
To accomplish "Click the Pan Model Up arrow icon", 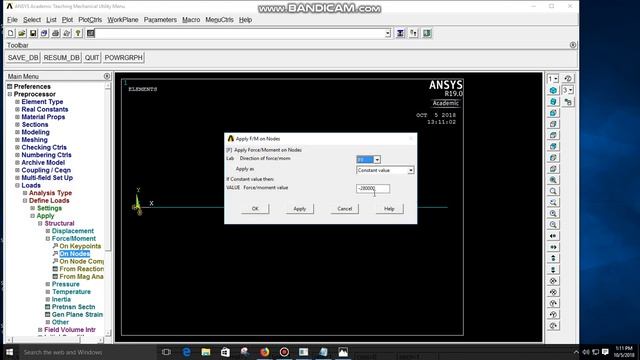I will (x=553, y=258).
